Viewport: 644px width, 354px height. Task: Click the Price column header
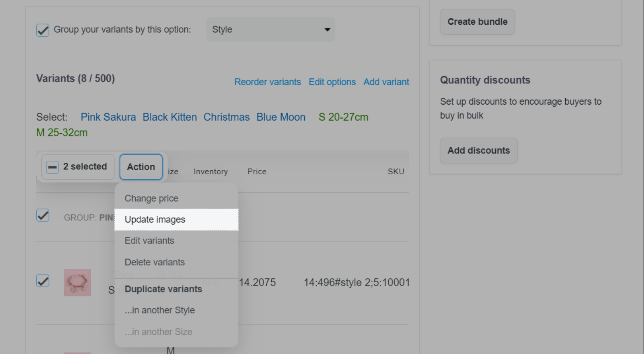257,171
